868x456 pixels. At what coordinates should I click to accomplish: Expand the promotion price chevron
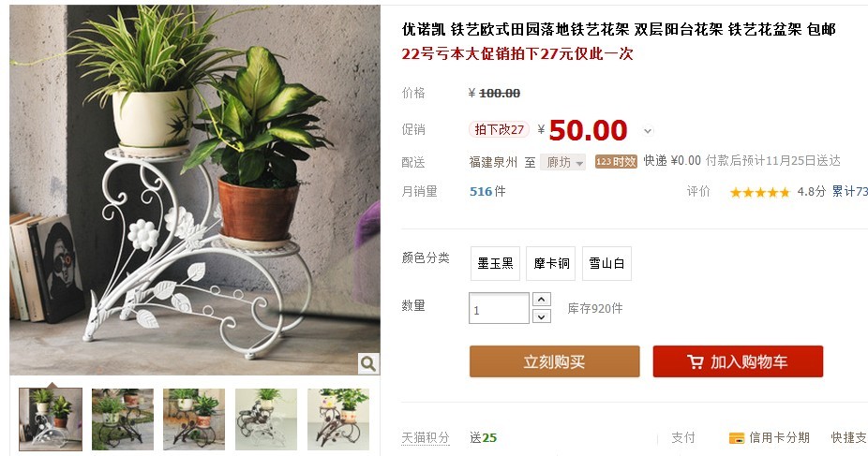tap(648, 131)
